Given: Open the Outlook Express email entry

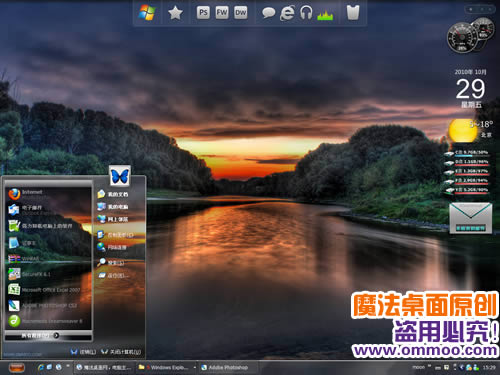Looking at the screenshot, I should pyautogui.click(x=48, y=209).
